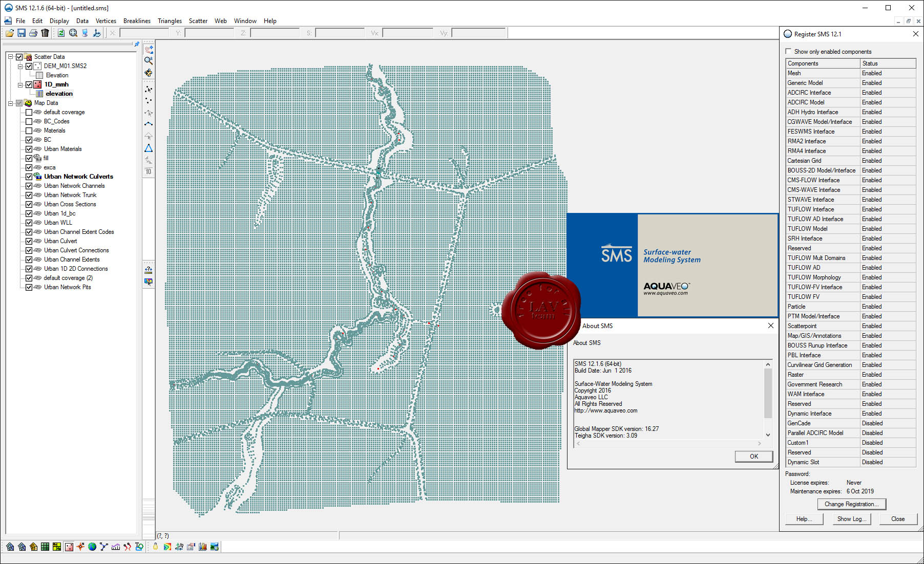Uncheck the Urban Network Culverts checkbox

pos(29,177)
